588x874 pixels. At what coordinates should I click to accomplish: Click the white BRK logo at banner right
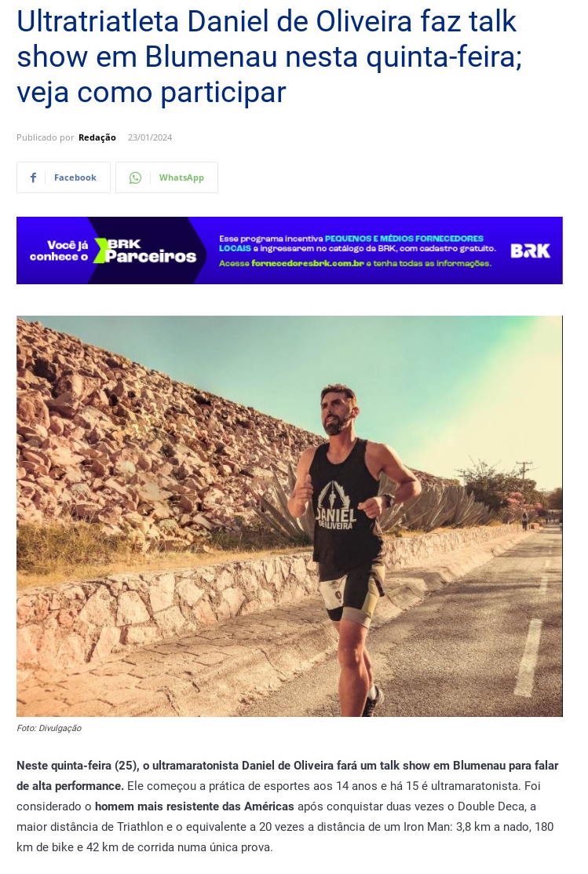point(530,250)
